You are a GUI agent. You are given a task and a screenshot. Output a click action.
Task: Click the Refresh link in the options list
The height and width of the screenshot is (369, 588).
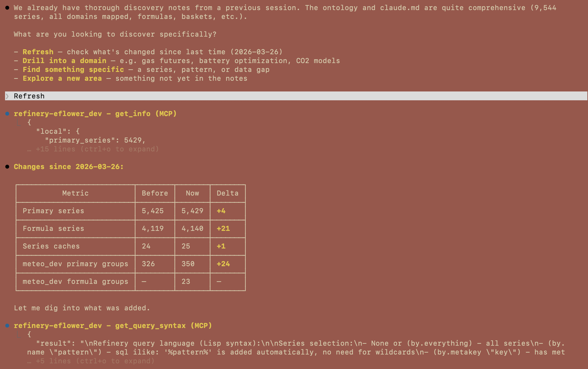point(37,51)
